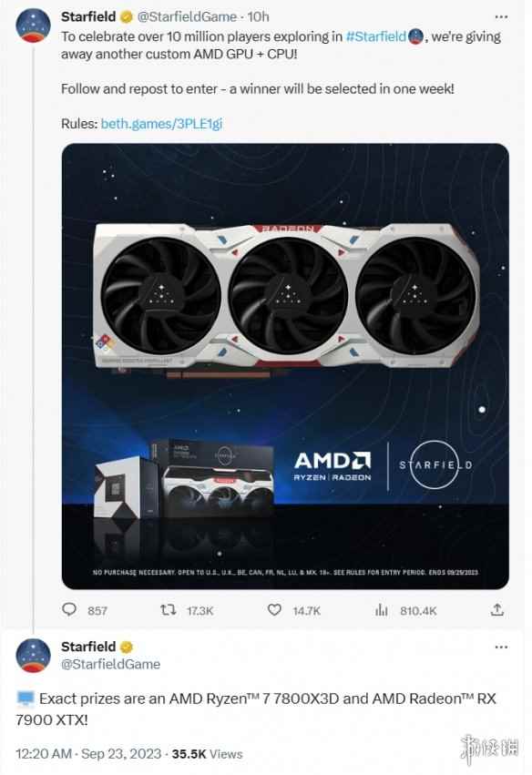This screenshot has height=775, width=532.
Task: Click the 35.5K Views count
Action: coord(207,754)
